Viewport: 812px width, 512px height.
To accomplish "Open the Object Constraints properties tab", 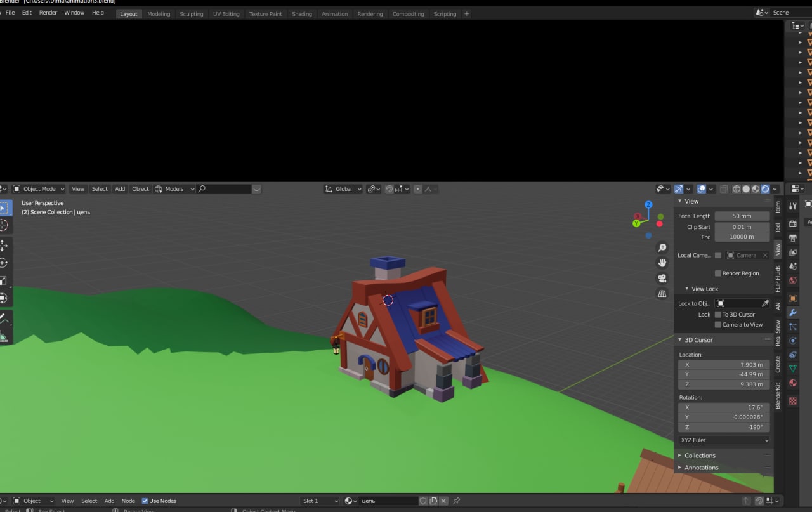I will tap(793, 355).
